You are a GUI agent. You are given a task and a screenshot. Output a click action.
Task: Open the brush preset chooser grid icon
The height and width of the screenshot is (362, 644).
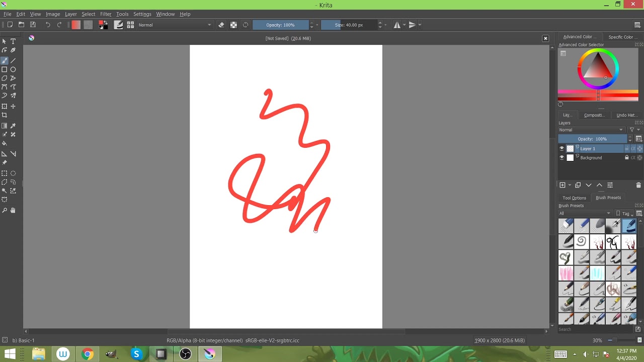coord(130,25)
